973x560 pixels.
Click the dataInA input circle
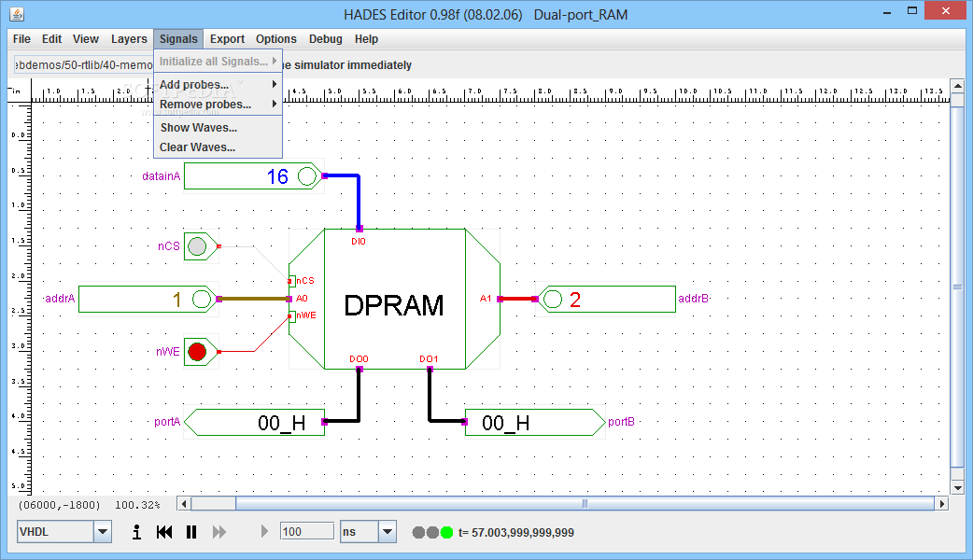click(307, 176)
